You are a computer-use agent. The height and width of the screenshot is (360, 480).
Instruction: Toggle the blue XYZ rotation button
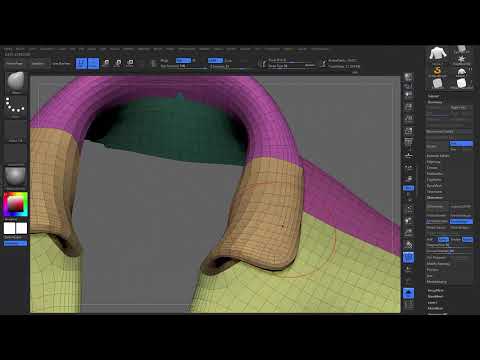(408, 188)
